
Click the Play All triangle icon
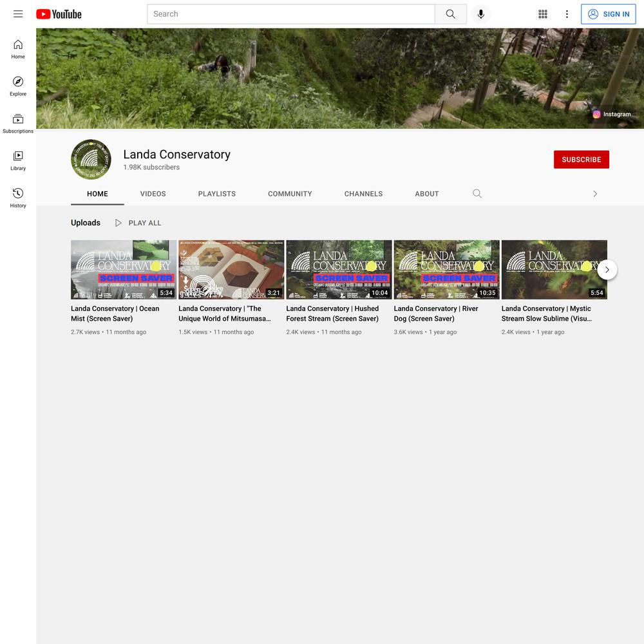118,223
